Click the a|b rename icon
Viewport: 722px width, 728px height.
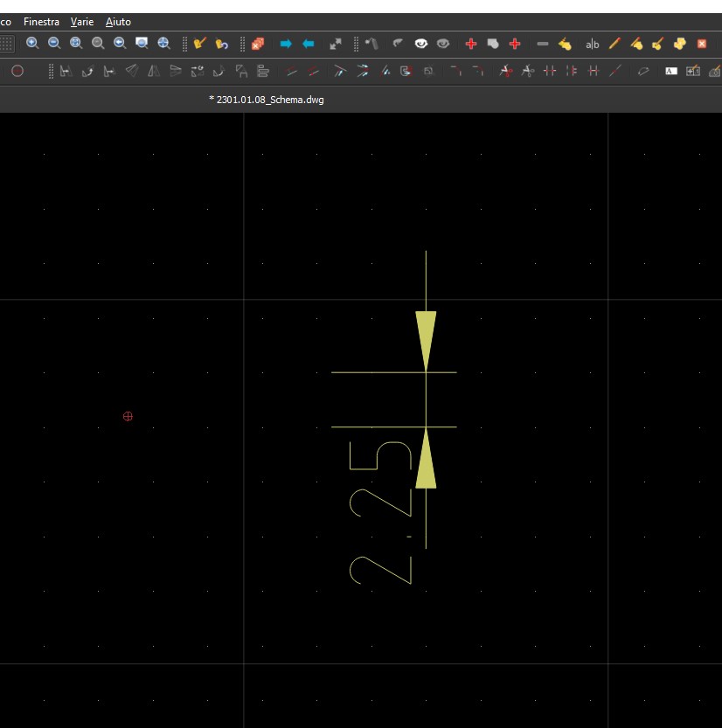[x=593, y=44]
